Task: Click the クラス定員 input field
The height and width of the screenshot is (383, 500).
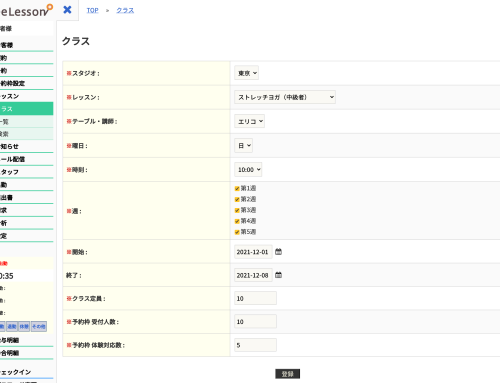Action: coord(255,298)
